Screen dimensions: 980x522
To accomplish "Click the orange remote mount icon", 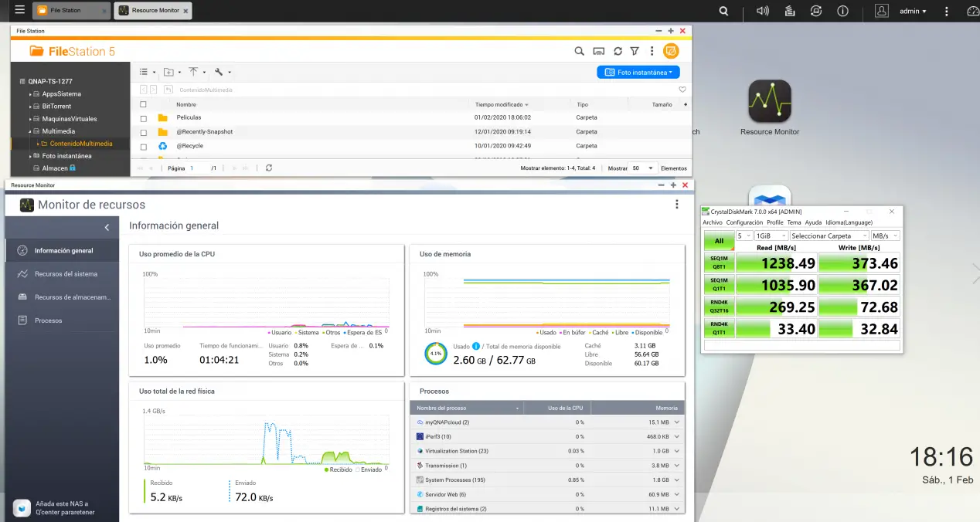I will click(x=671, y=51).
